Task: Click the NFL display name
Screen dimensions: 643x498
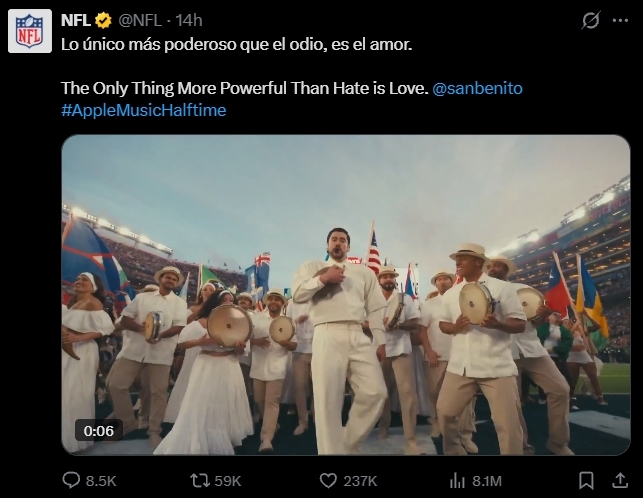Action: (75, 20)
